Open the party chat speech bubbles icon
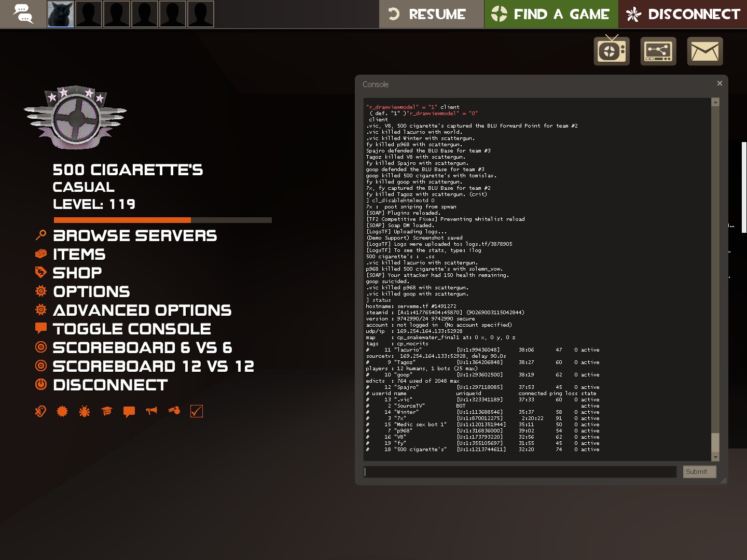 (x=23, y=14)
